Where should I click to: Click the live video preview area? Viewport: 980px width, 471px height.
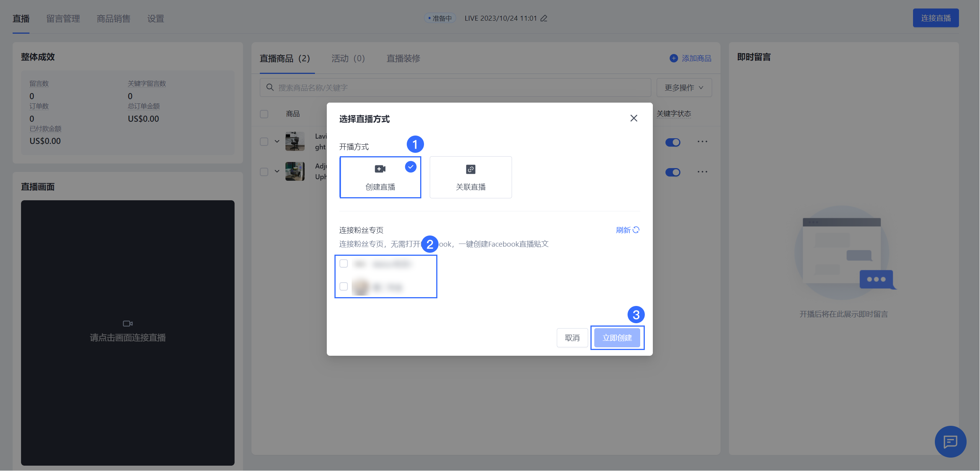pos(128,333)
